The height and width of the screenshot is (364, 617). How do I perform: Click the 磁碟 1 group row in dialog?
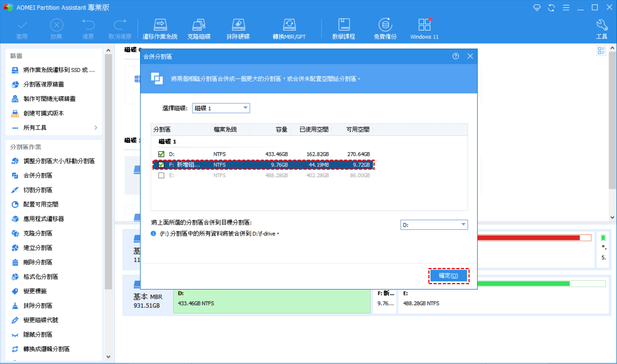(x=167, y=142)
